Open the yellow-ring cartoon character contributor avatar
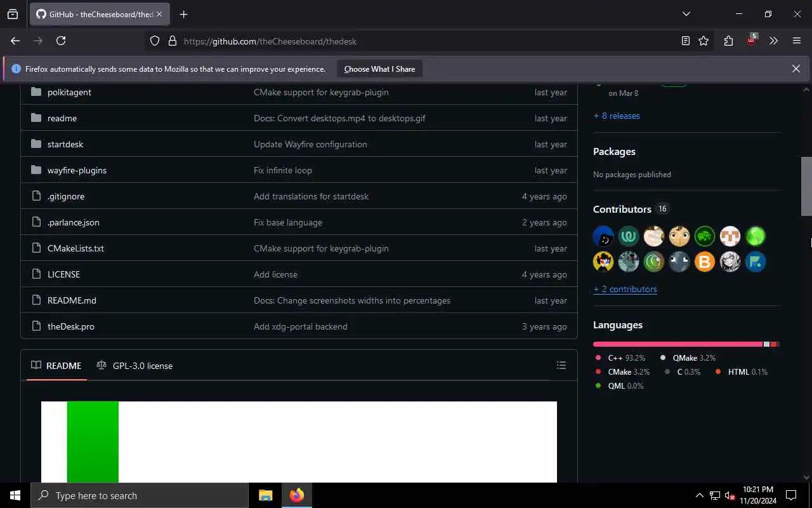 coord(603,262)
